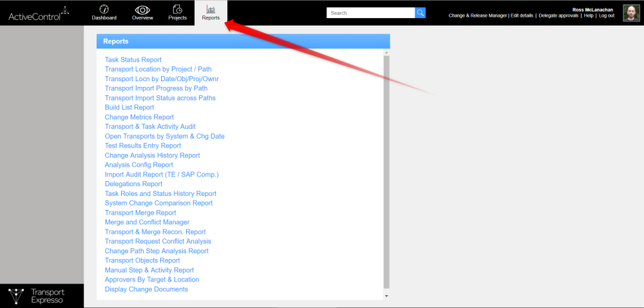Open the Task Status Report
The width and height of the screenshot is (644, 308).
coord(133,59)
